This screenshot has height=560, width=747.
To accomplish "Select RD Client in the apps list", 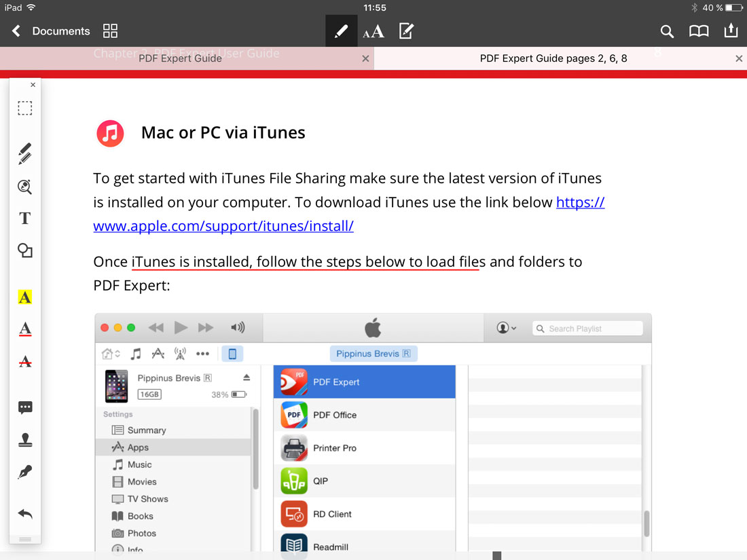I will click(x=365, y=514).
